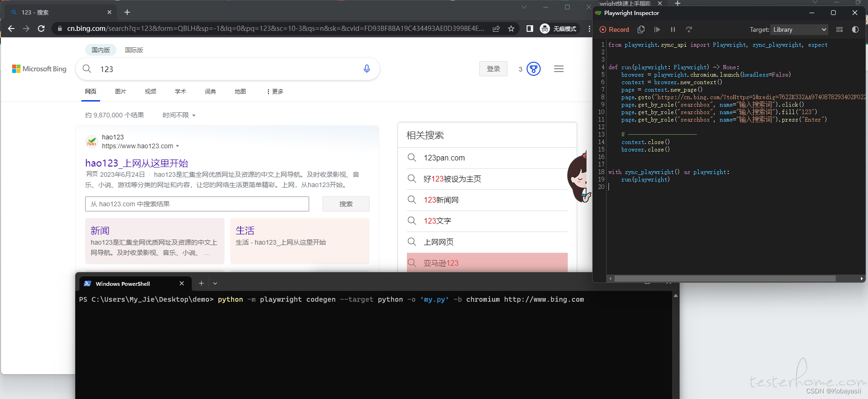Switch to 视频 results tab

tap(151, 91)
